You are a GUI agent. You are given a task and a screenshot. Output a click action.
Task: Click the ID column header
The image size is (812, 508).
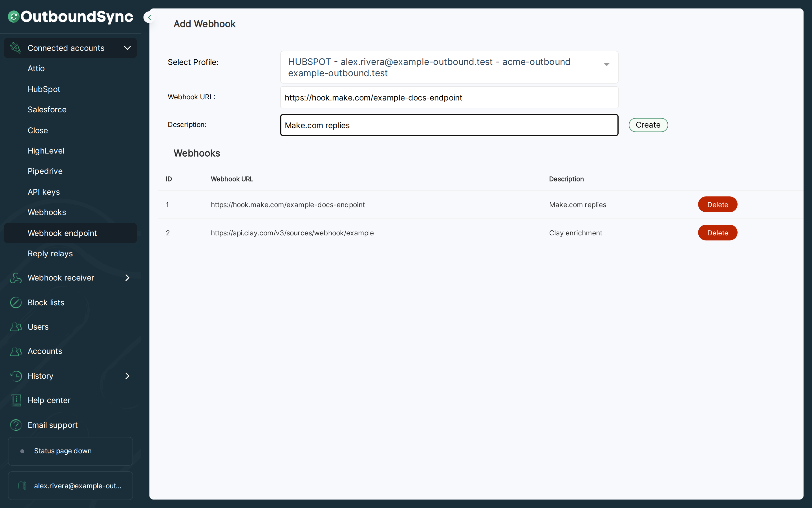169,179
